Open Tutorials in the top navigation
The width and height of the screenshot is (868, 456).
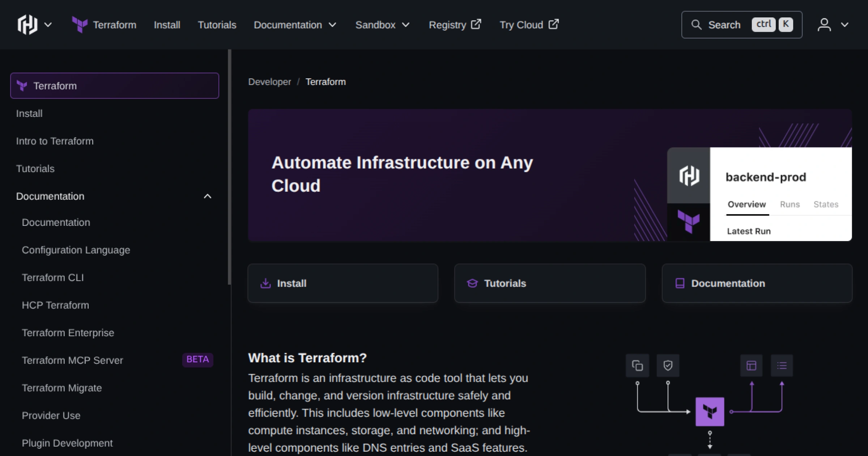coord(217,25)
